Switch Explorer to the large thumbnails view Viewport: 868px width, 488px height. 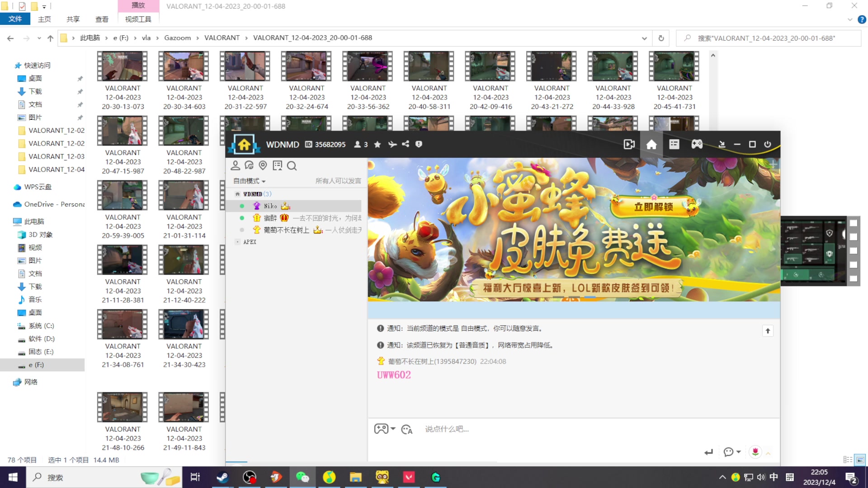(860, 460)
